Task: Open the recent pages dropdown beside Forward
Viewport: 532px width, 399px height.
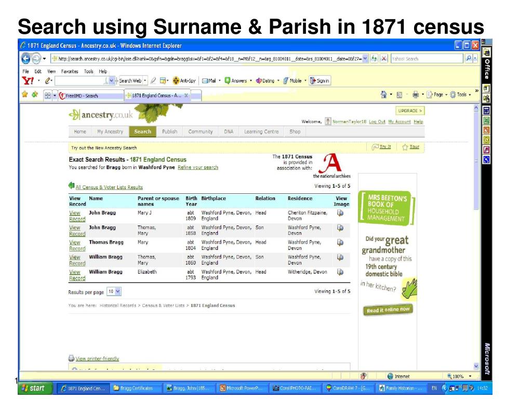Action: (x=44, y=59)
